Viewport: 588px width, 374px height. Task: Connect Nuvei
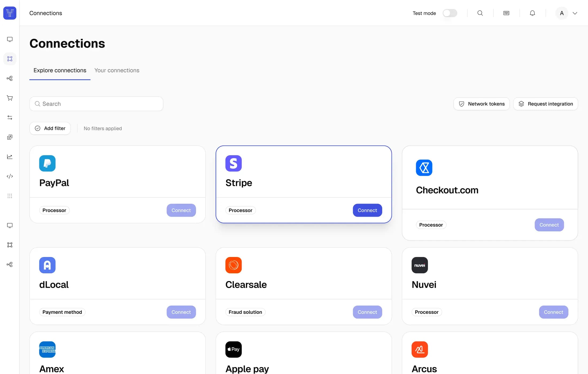[554, 312]
